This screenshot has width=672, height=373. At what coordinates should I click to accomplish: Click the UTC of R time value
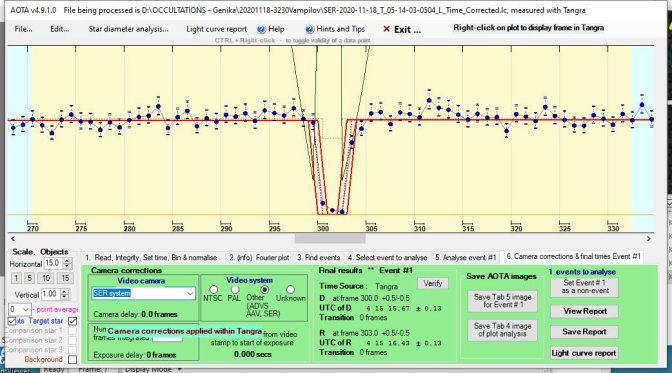(404, 343)
